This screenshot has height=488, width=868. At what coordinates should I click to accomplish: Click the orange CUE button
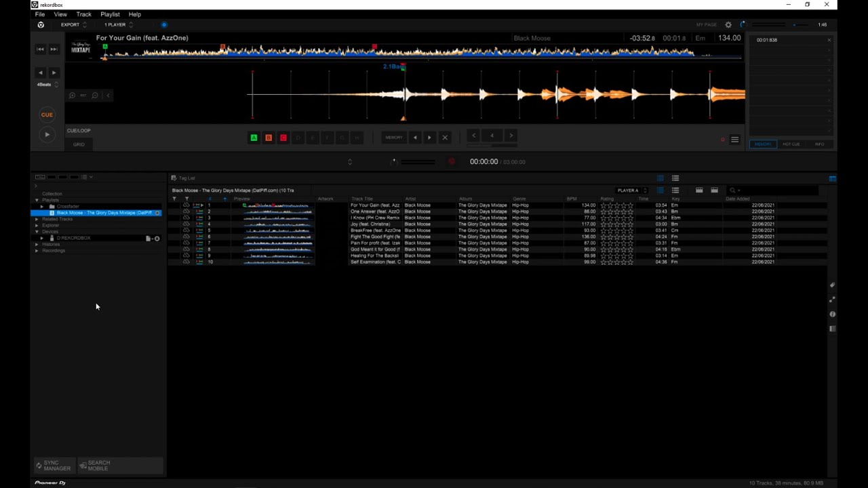[x=47, y=115]
